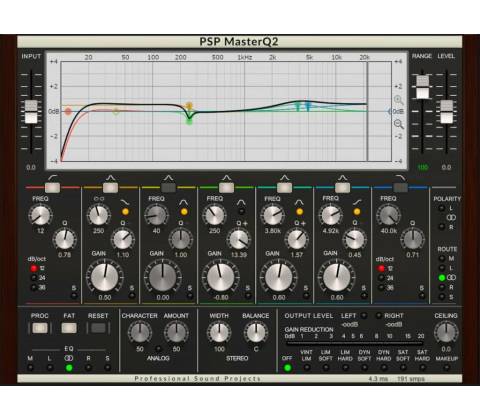Select the SAT HARD mode
This screenshot has width=480, height=420.
point(422,368)
